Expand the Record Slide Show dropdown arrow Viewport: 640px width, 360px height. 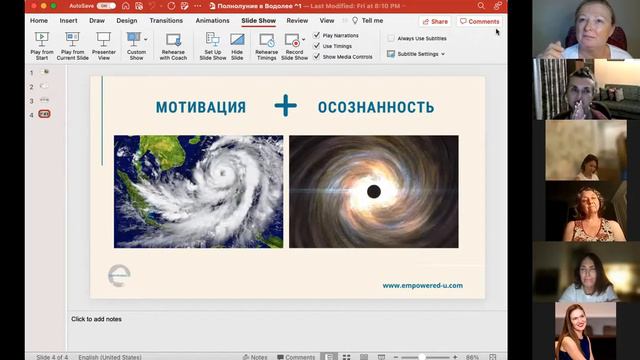click(303, 40)
